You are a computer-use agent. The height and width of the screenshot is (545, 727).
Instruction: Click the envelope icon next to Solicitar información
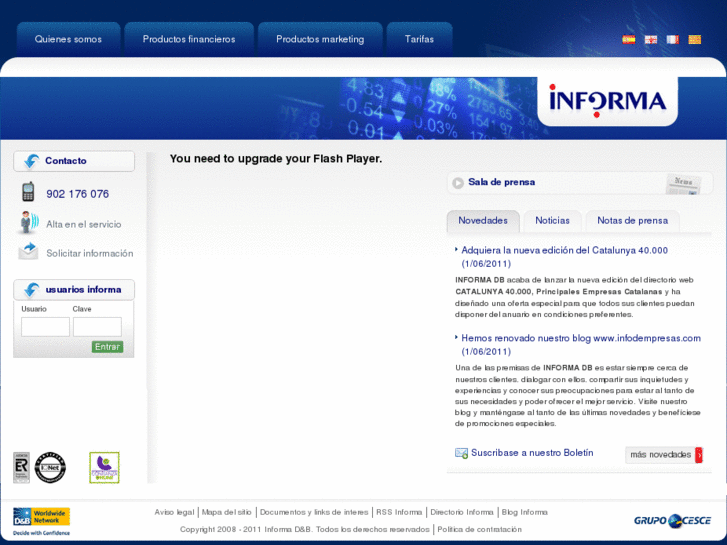coord(28,251)
